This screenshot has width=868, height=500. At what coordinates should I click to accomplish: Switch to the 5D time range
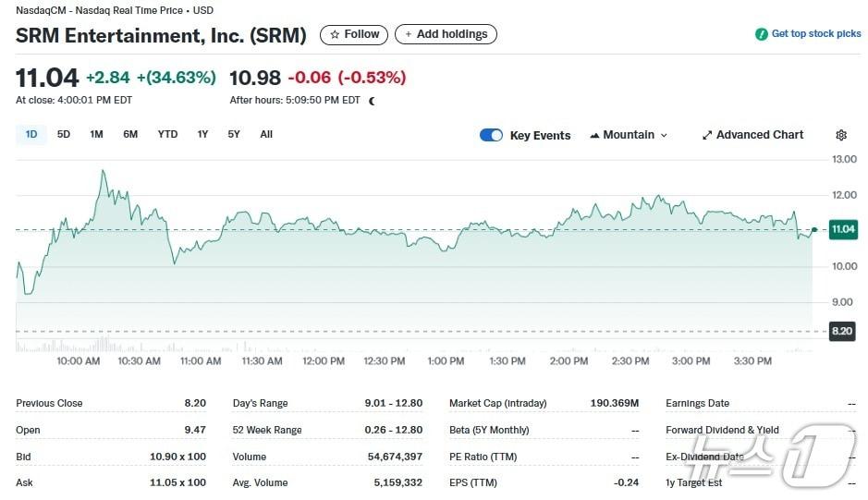point(64,134)
